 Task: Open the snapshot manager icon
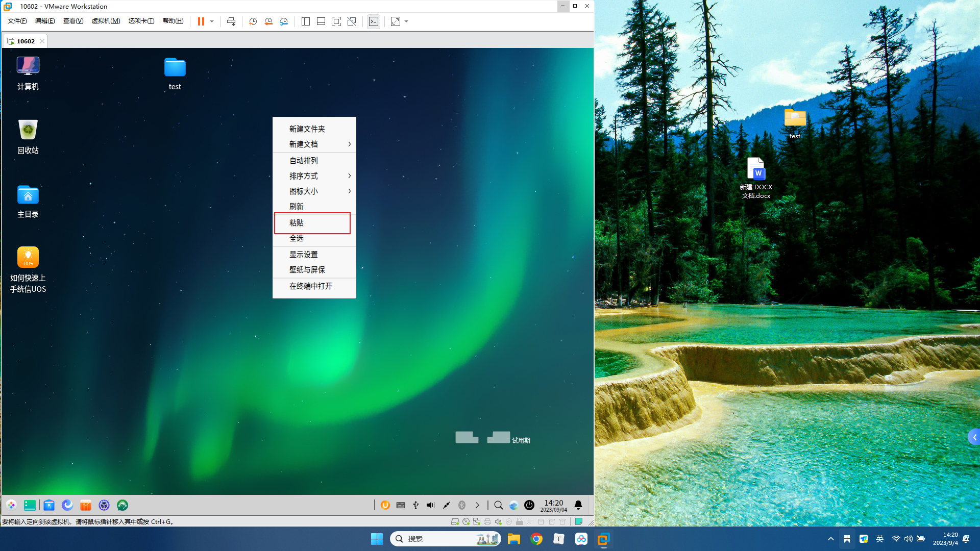[284, 21]
